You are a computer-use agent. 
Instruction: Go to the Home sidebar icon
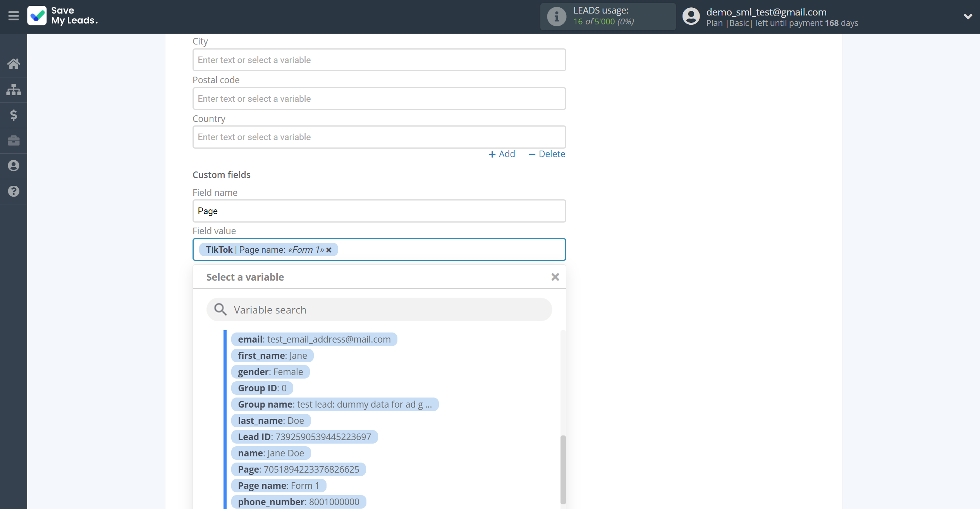pyautogui.click(x=14, y=63)
